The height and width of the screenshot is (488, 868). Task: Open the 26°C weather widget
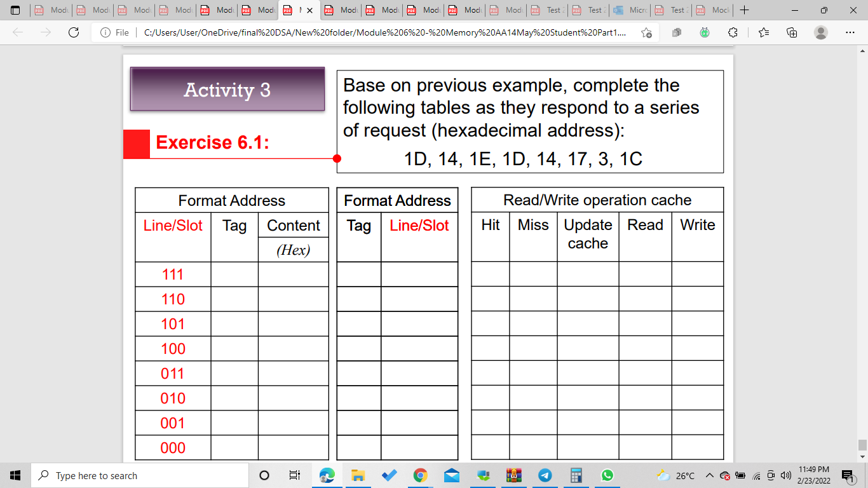[675, 475]
